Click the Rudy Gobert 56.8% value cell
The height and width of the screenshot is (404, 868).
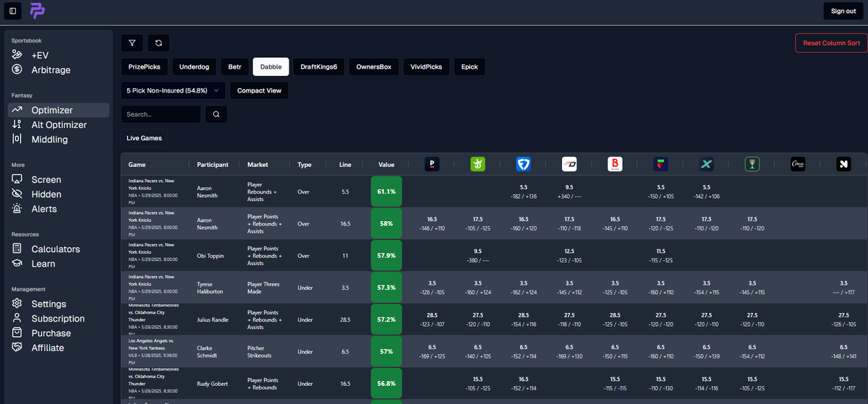pyautogui.click(x=386, y=382)
